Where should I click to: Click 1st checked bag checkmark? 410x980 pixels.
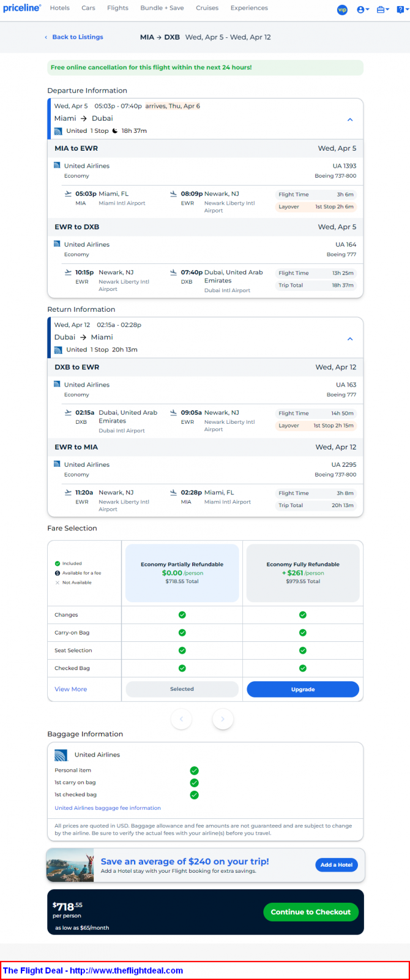click(x=194, y=795)
